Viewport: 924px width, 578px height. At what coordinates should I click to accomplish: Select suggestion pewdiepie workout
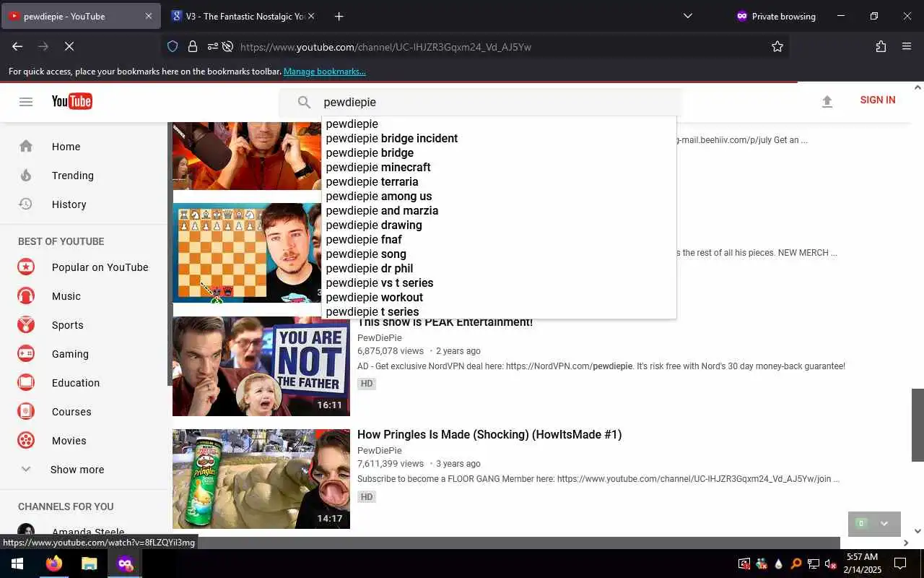click(x=499, y=298)
